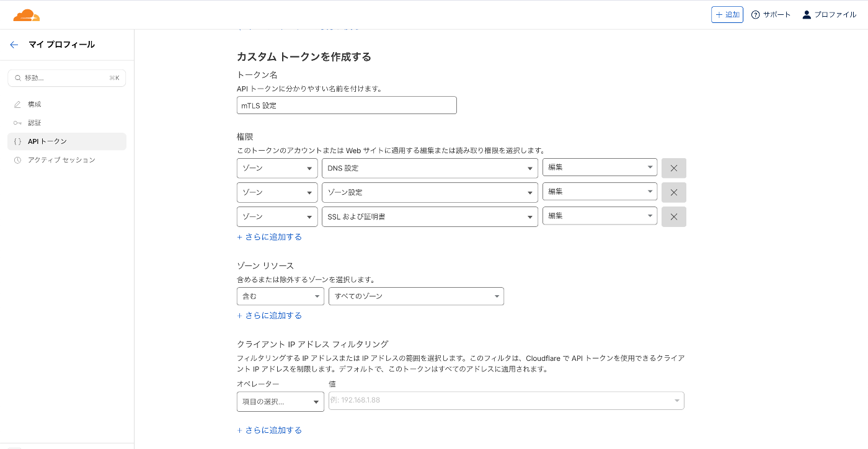Delete the SSL および証明書 permission row
The image size is (868, 449).
point(673,216)
